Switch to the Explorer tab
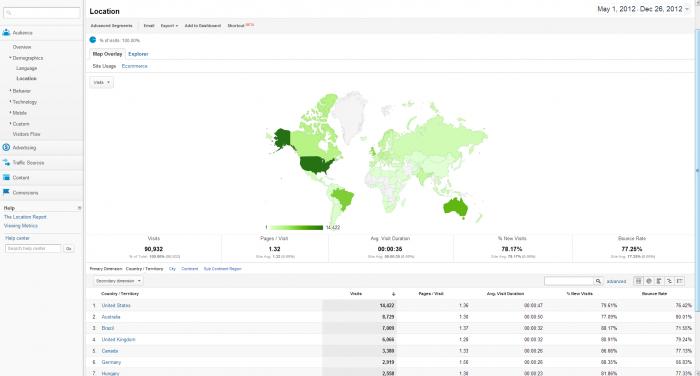 click(138, 54)
